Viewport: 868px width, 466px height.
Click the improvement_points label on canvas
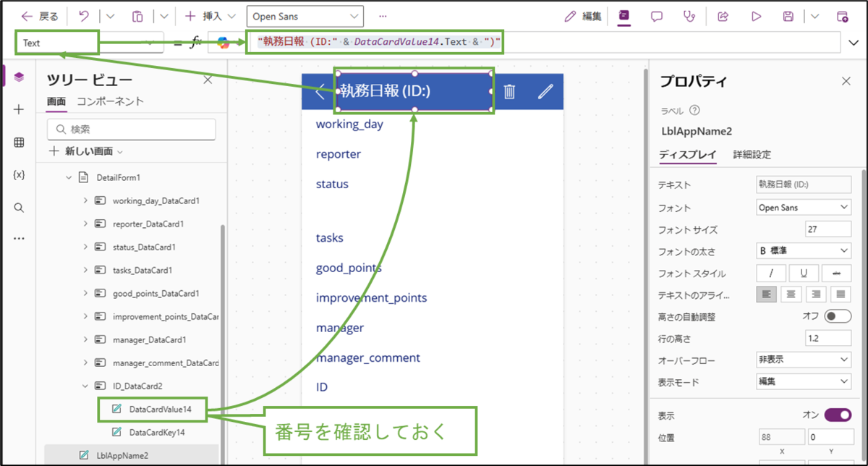tap(371, 297)
